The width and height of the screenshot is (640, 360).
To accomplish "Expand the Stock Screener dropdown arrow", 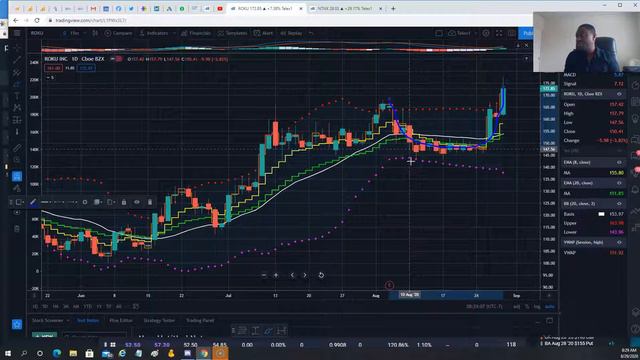I will point(68,320).
